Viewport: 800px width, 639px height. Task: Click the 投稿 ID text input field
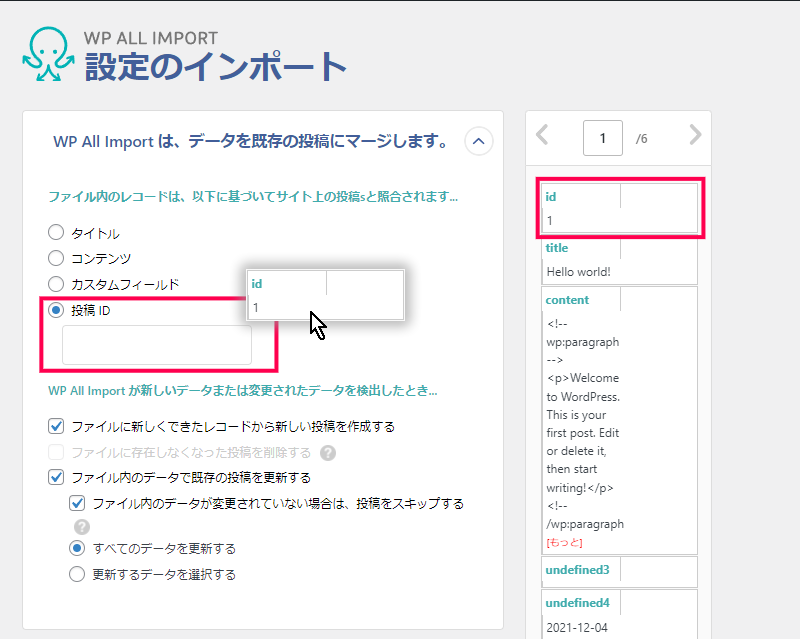tap(157, 345)
